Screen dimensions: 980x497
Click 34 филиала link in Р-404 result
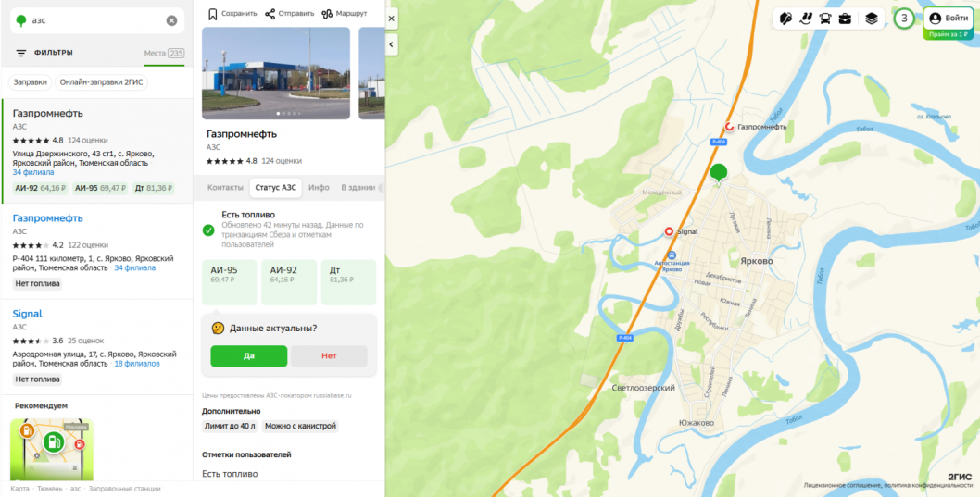click(134, 267)
